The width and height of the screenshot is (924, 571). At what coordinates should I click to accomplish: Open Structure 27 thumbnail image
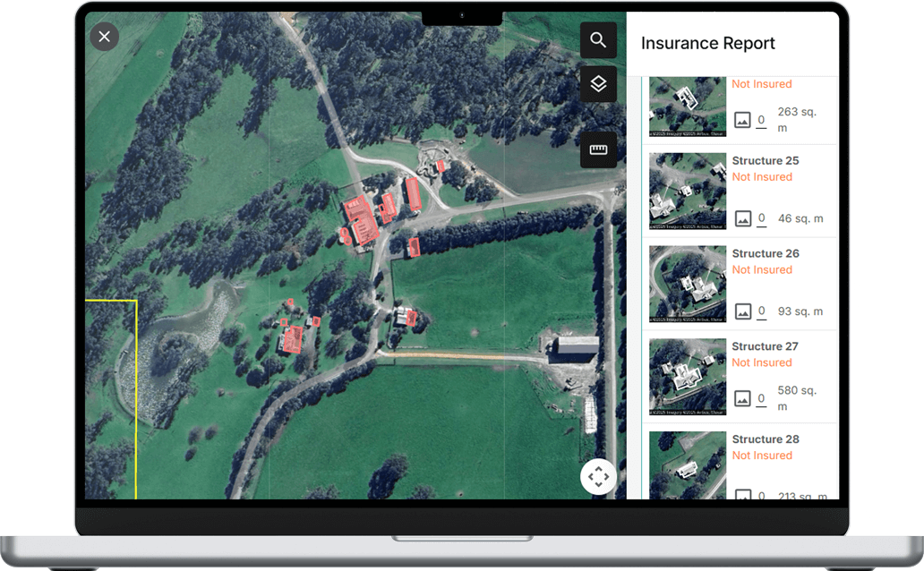click(687, 377)
